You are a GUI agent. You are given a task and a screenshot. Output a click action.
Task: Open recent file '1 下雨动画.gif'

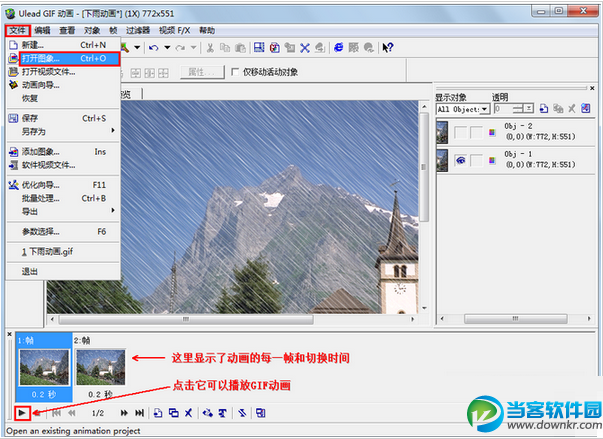point(63,252)
